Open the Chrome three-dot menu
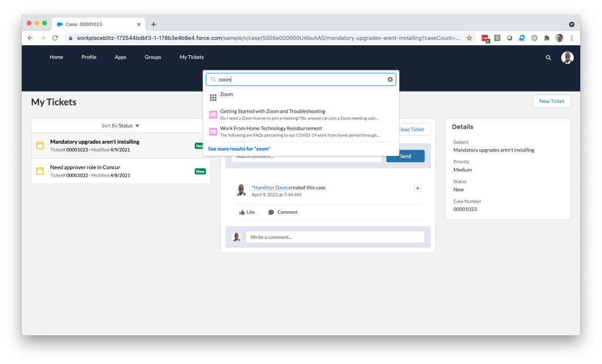Image resolution: width=602 pixels, height=364 pixels. click(x=571, y=38)
